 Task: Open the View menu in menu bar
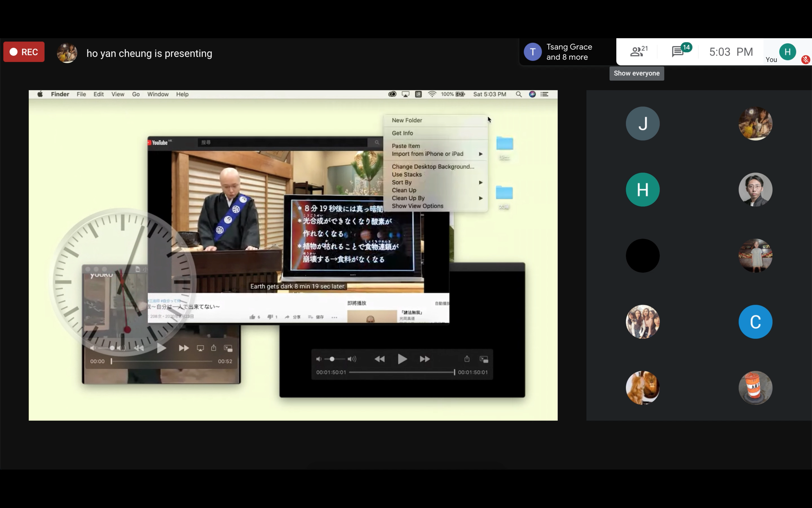pos(118,94)
